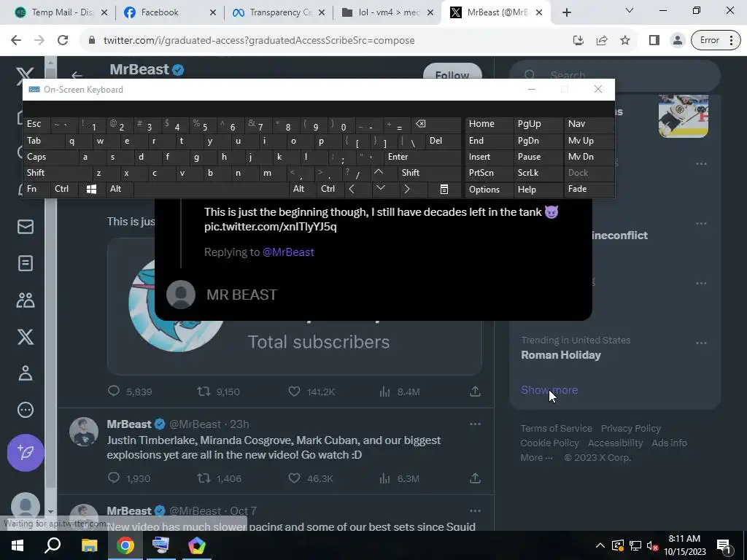The height and width of the screenshot is (560, 747).
Task: Toggle left Ctrl key on On-Screen Keyboard
Action: point(64,189)
